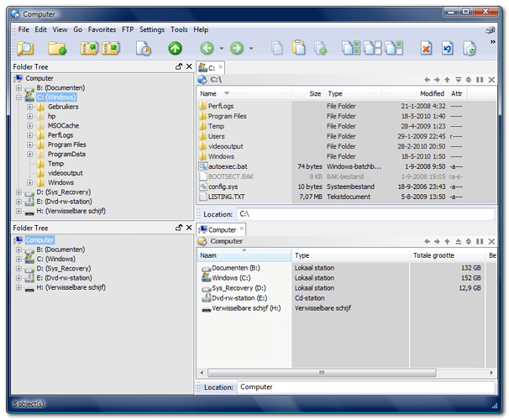The width and height of the screenshot is (509, 420).
Task: Open the FTP menu
Action: [128, 29]
